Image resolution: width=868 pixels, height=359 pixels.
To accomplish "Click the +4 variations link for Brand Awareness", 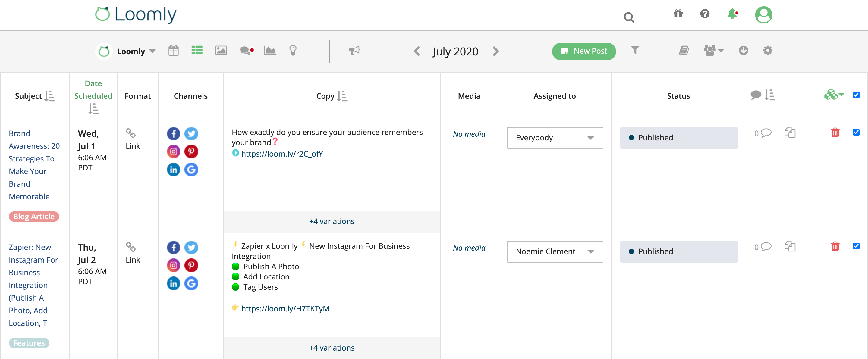I will click(x=331, y=221).
